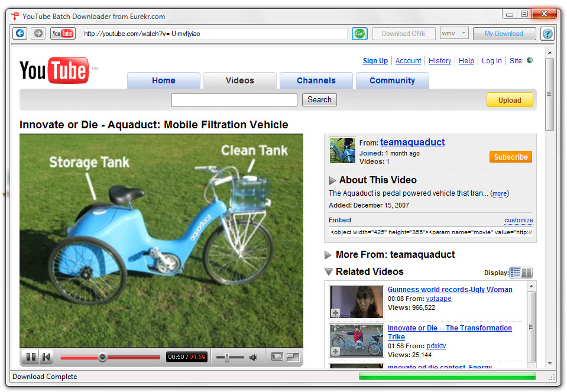Image resolution: width=567 pixels, height=392 pixels.
Task: Click the Download Complete status text
Action: pos(45,377)
